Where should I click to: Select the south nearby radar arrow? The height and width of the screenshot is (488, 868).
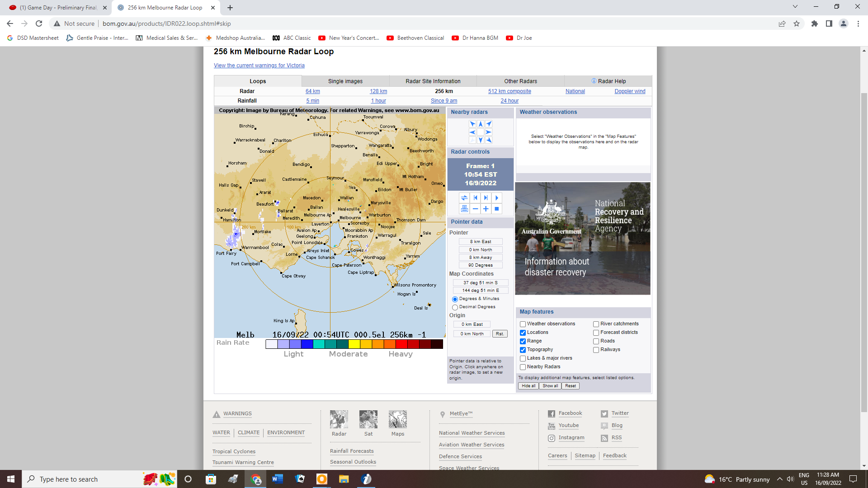pos(481,140)
